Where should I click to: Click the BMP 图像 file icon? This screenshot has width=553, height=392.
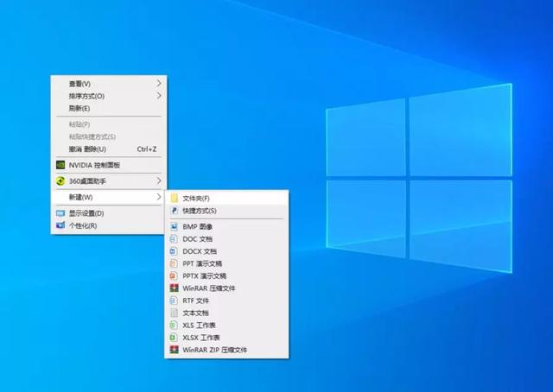(174, 227)
